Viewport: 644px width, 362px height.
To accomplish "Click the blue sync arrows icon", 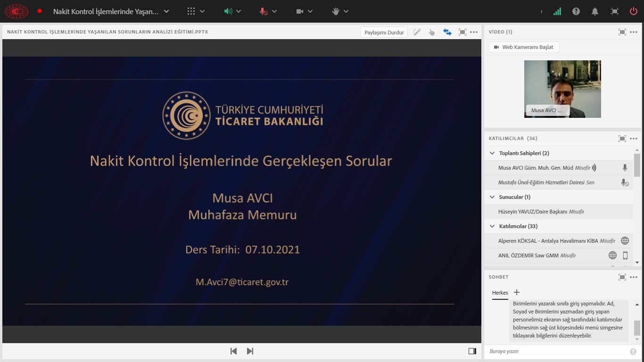I will pos(447,32).
